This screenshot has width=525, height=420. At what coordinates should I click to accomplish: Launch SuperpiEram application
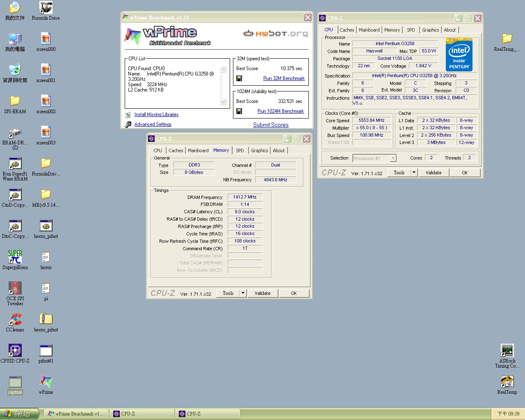coord(15,260)
